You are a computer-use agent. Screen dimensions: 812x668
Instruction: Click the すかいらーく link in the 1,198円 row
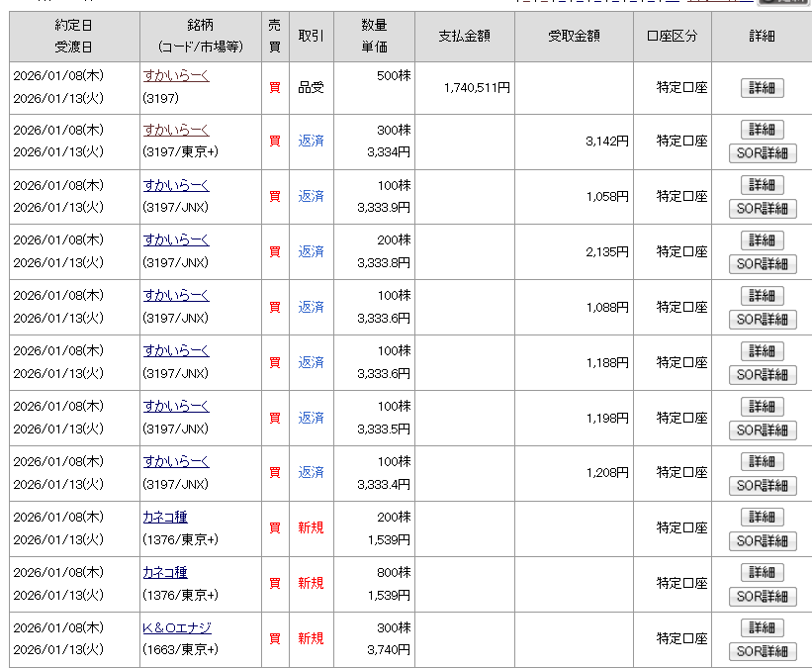point(176,407)
